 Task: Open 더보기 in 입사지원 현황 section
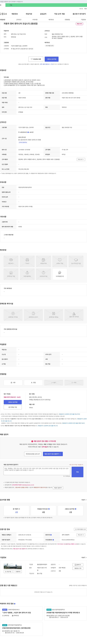tap(84, 500)
